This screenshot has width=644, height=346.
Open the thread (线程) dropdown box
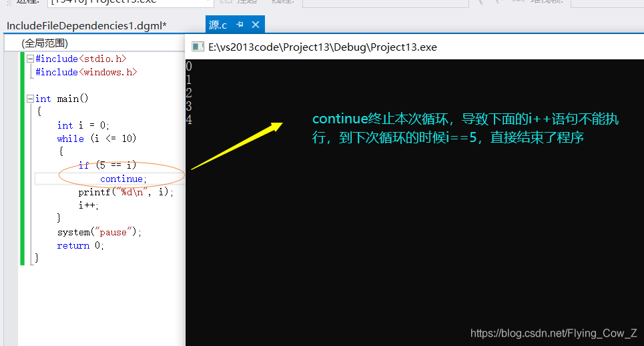click(x=385, y=2)
